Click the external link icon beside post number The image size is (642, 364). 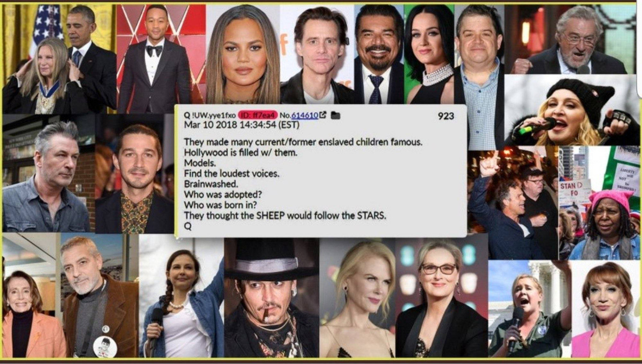click(x=323, y=115)
